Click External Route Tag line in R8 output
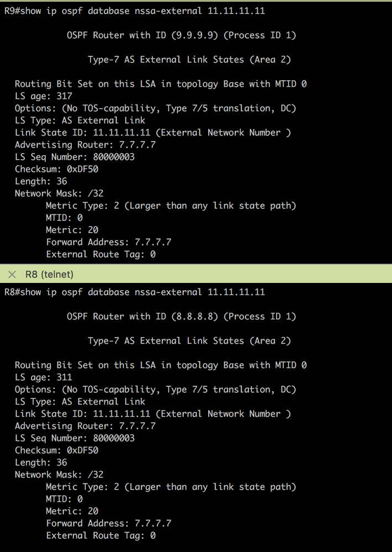Screen dimensions: 392x552 (x=100, y=536)
